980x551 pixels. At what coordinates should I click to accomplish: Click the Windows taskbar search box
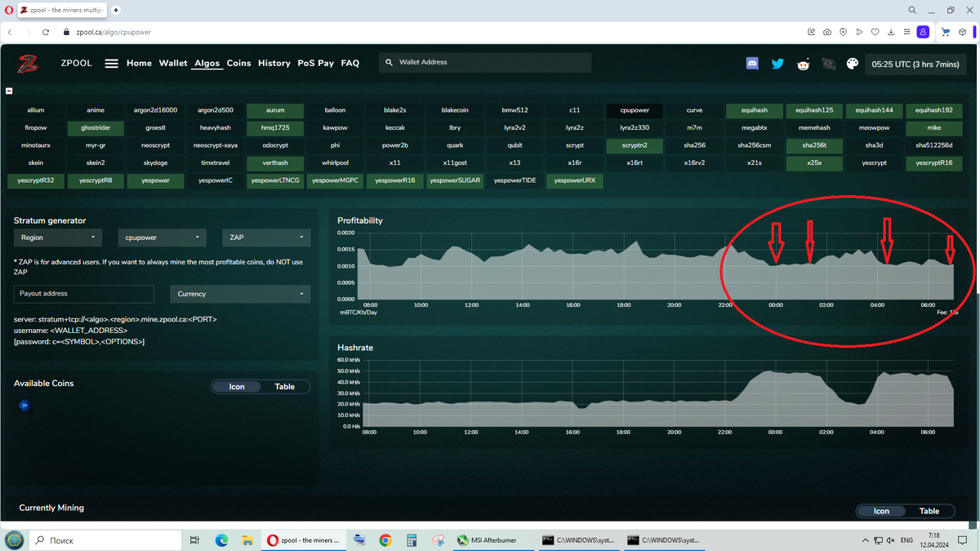click(x=105, y=540)
